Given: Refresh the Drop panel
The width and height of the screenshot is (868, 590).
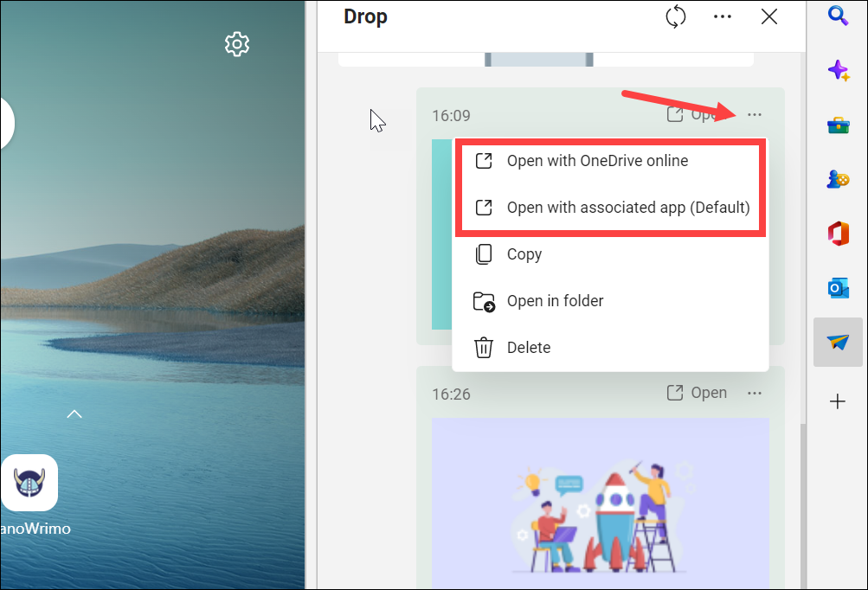Looking at the screenshot, I should click(675, 16).
